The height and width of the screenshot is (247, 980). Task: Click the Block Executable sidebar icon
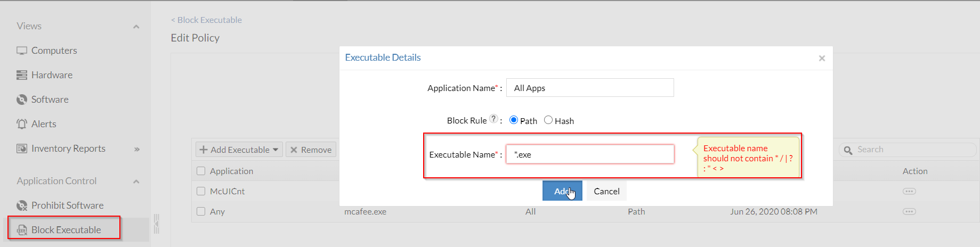point(22,230)
